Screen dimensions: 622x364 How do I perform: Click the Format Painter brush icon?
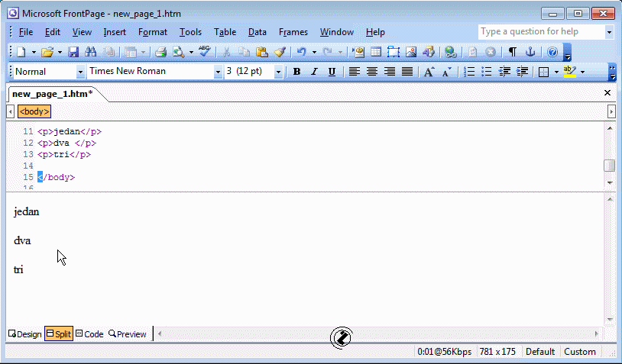[x=279, y=52]
